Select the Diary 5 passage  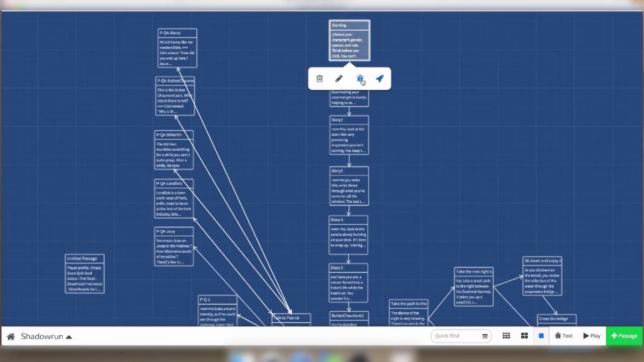pos(348,283)
